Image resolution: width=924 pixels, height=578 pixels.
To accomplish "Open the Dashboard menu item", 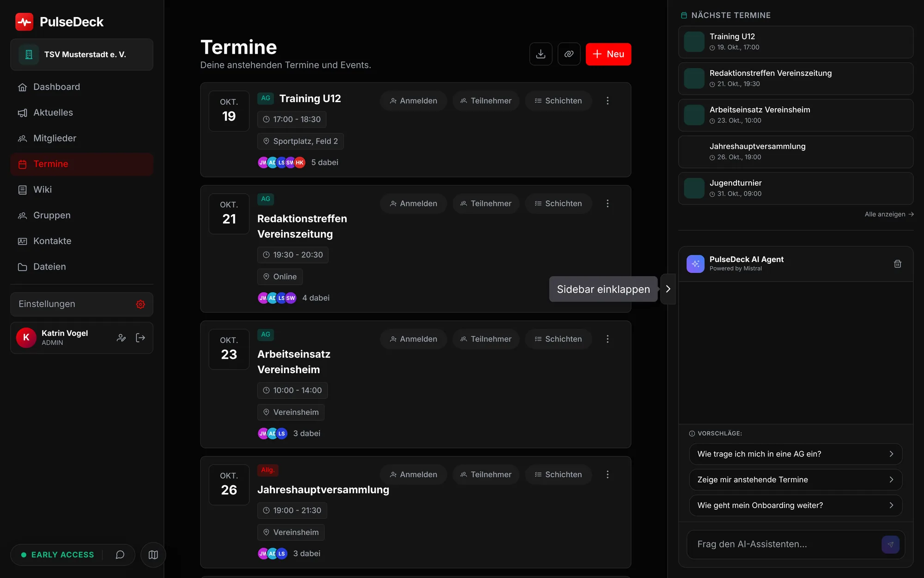I will coord(82,87).
